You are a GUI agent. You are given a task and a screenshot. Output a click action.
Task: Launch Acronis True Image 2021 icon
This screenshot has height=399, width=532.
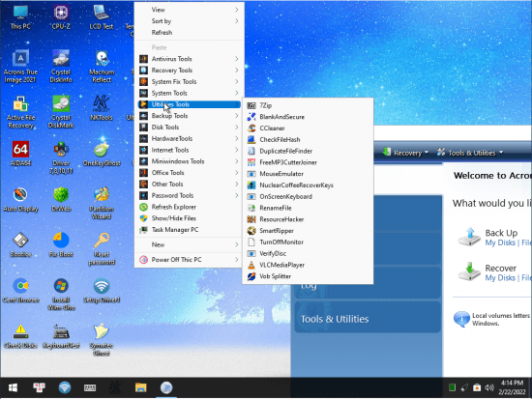coord(20,66)
